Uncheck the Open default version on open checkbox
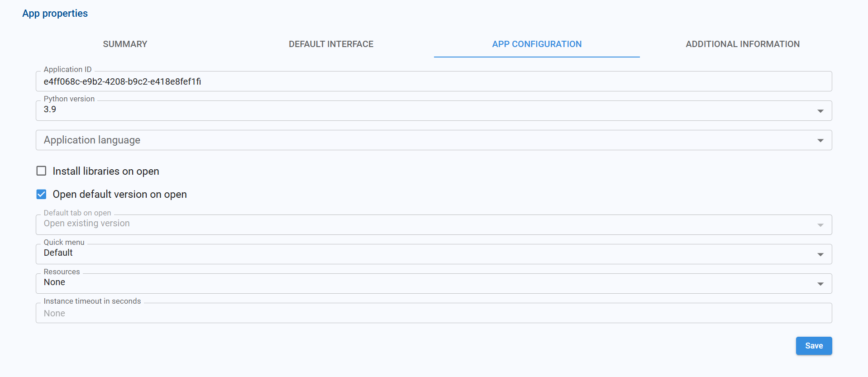 (41, 194)
